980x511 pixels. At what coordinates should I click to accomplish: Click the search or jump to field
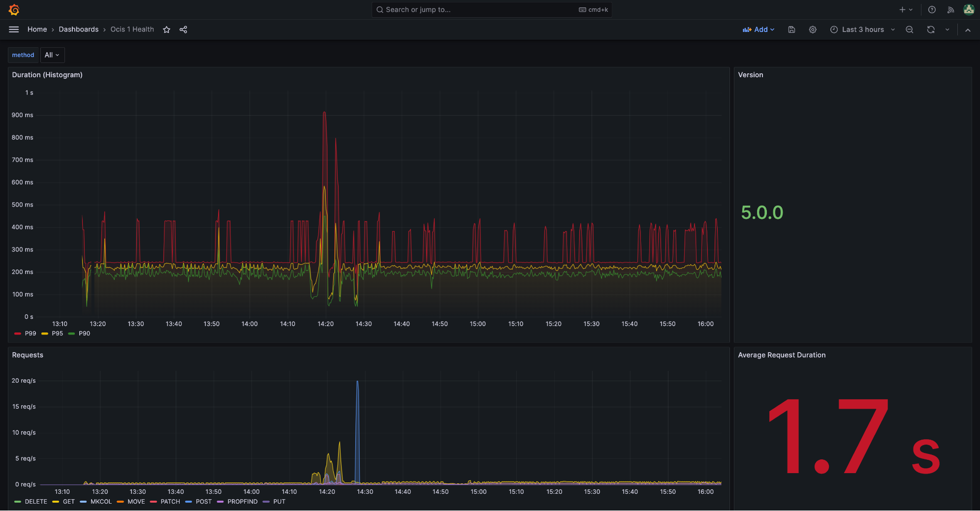click(x=491, y=9)
